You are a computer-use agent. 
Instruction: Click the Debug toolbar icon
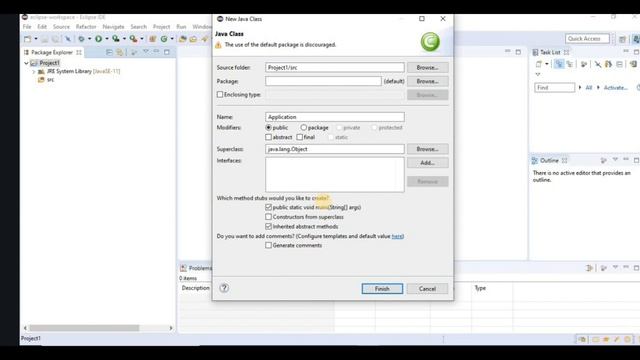81,39
